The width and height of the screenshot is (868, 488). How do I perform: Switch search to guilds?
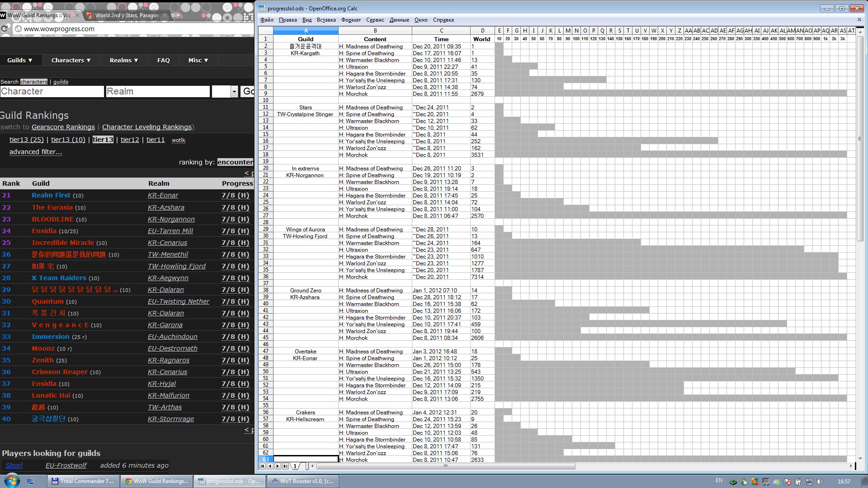point(61,82)
